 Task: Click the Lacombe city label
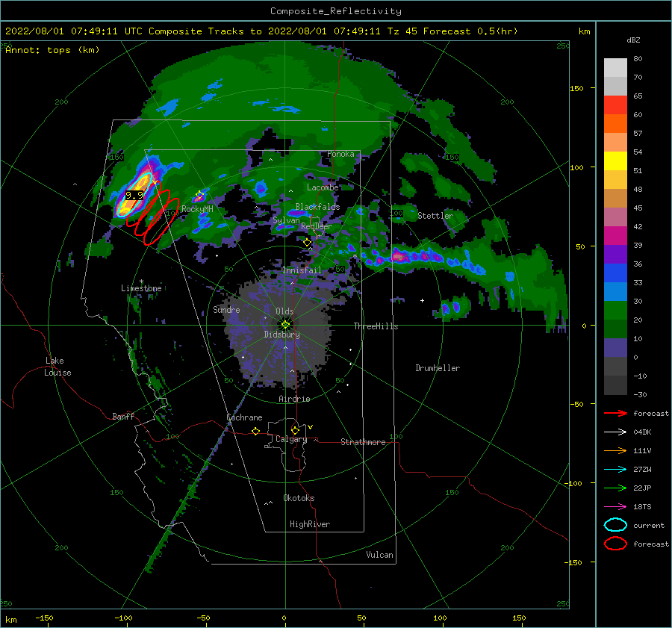[x=323, y=187]
